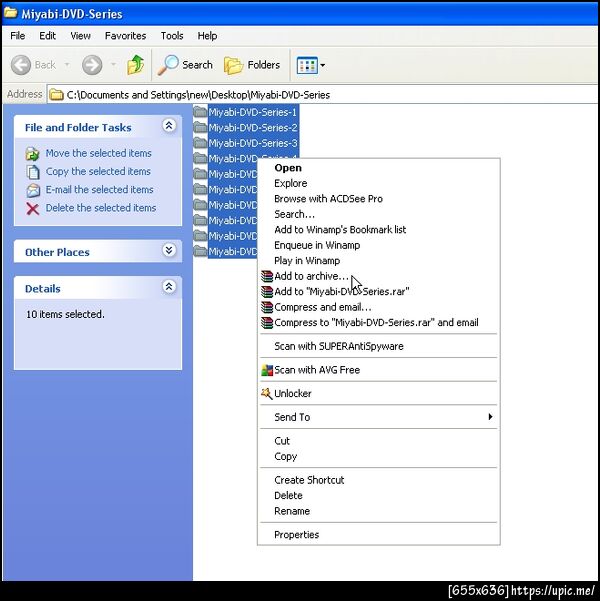Click the folder icon in address bar

56,94
